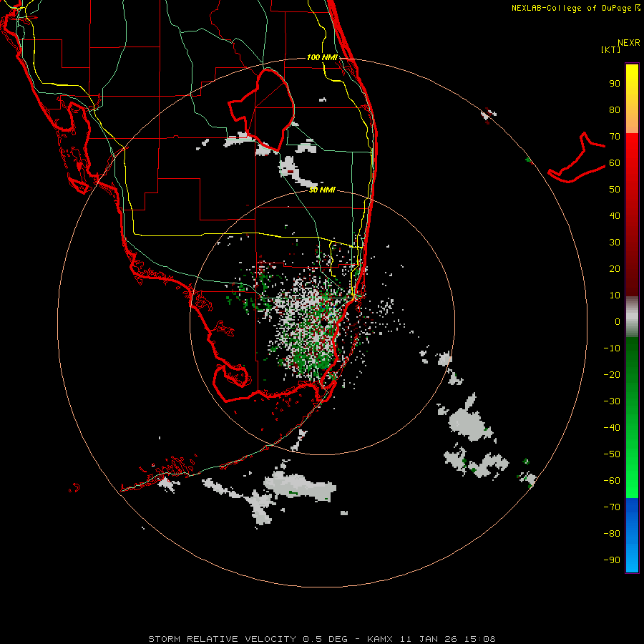Select the 70 scale label
The width and height of the screenshot is (644, 644).
pyautogui.click(x=615, y=137)
